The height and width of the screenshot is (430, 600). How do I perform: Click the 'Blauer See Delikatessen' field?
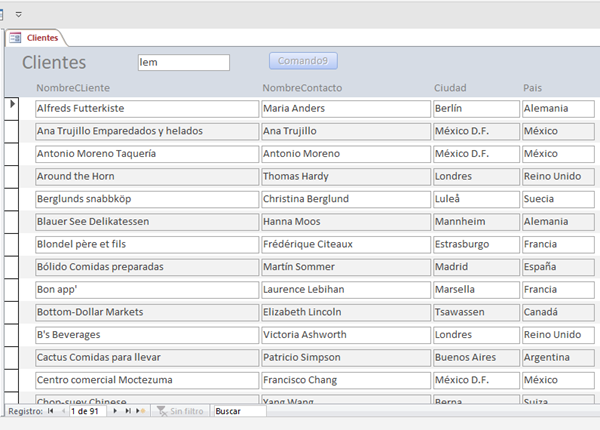147,222
